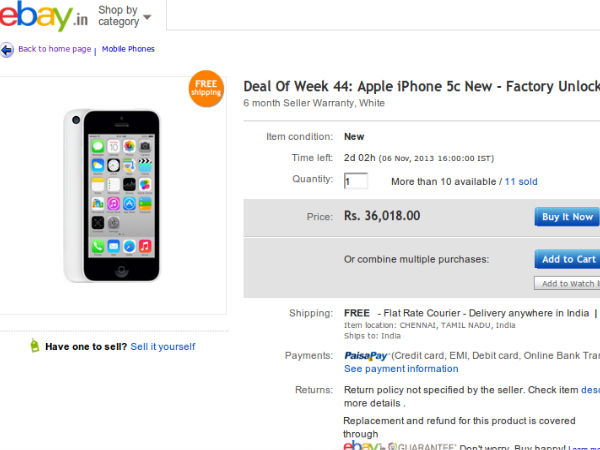
Task: Click into the Quantity input field
Action: pyautogui.click(x=356, y=181)
